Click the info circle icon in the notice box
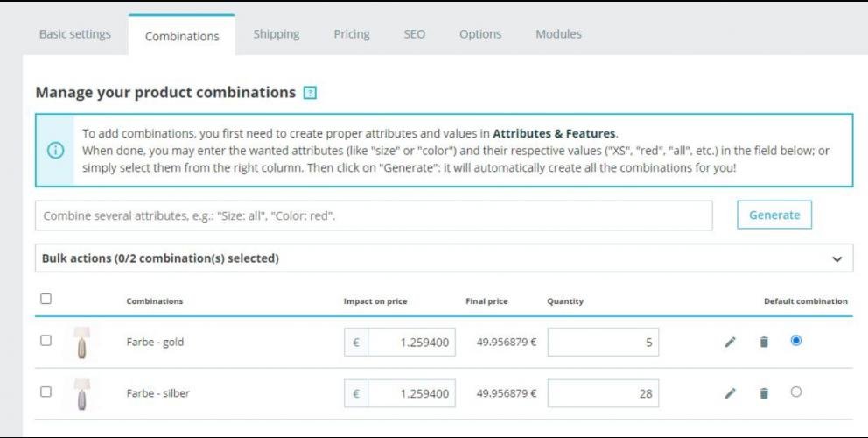Screen dimensions: 868x438 (55, 151)
